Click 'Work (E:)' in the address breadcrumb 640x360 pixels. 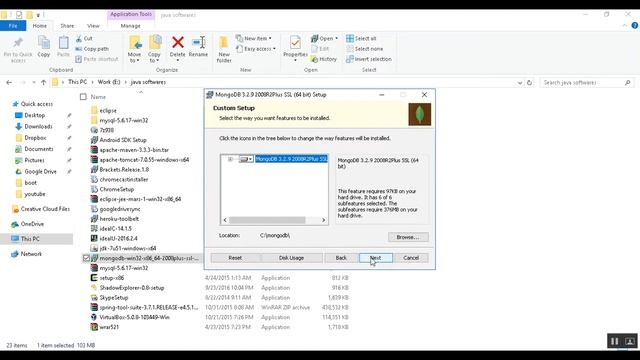(x=109, y=82)
